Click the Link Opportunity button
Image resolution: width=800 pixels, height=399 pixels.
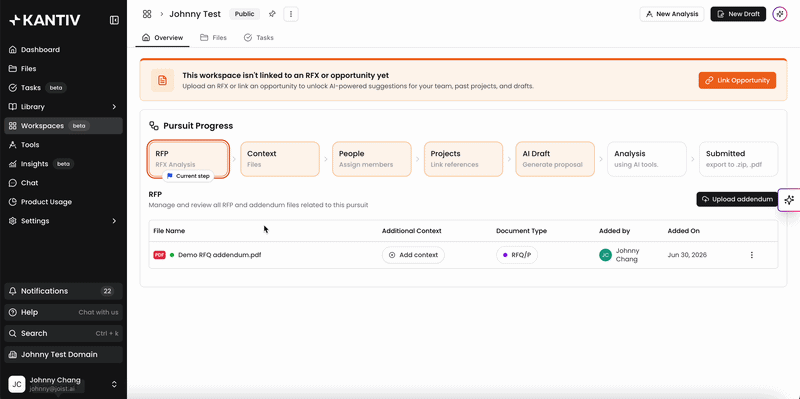click(737, 81)
